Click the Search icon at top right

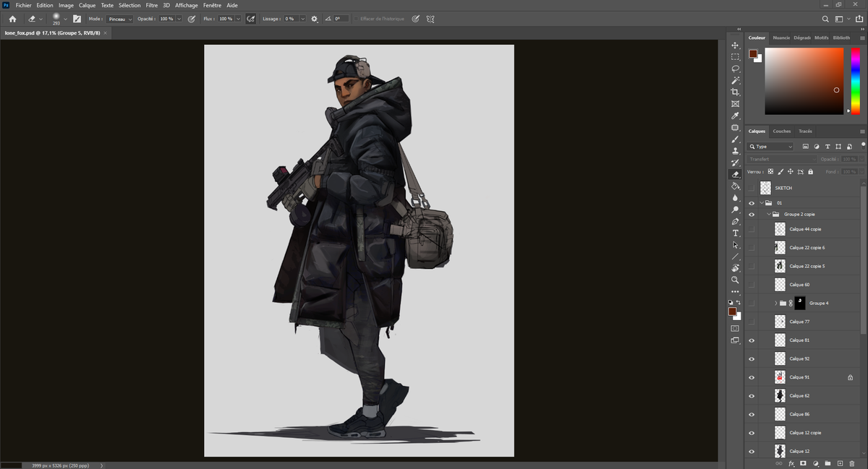click(826, 19)
